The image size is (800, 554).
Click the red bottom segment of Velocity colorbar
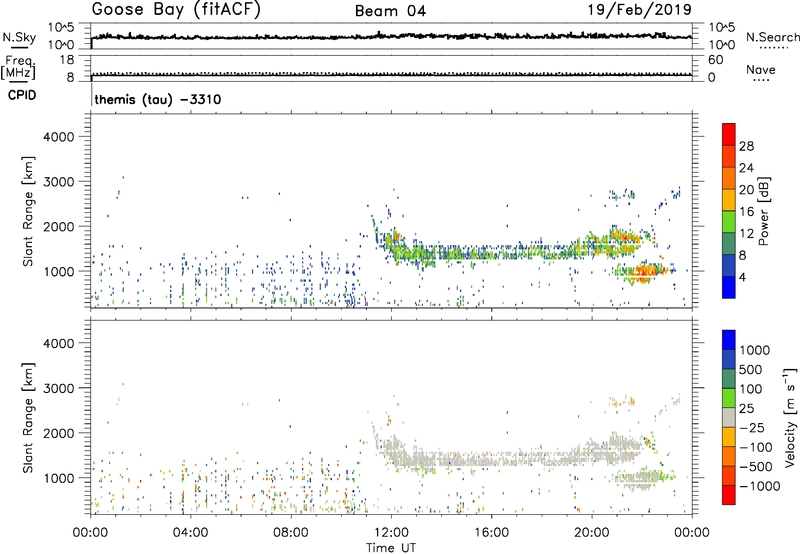coord(729,495)
